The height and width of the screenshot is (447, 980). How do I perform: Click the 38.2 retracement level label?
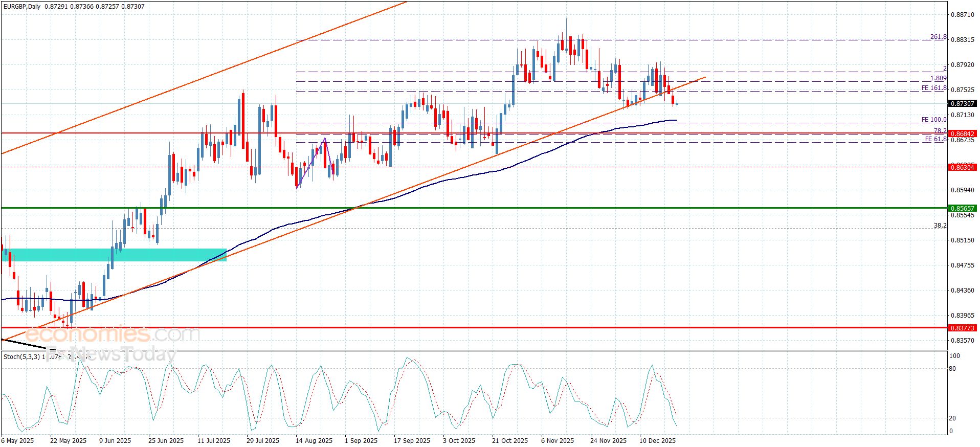click(x=940, y=226)
